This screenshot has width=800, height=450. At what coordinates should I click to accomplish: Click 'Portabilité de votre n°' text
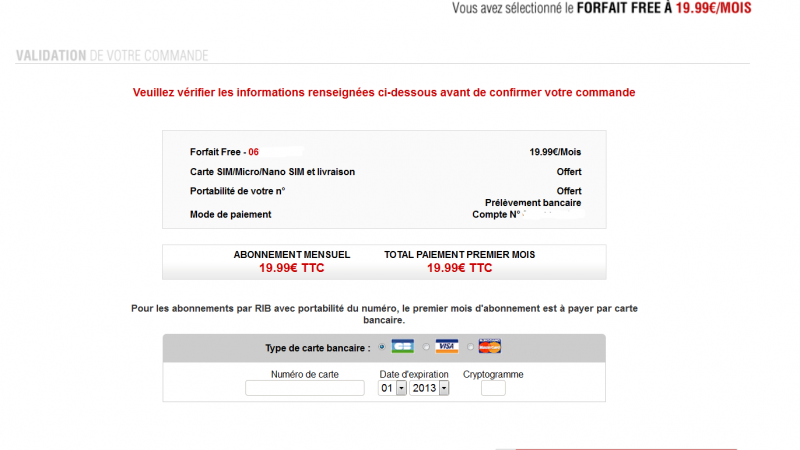click(238, 191)
